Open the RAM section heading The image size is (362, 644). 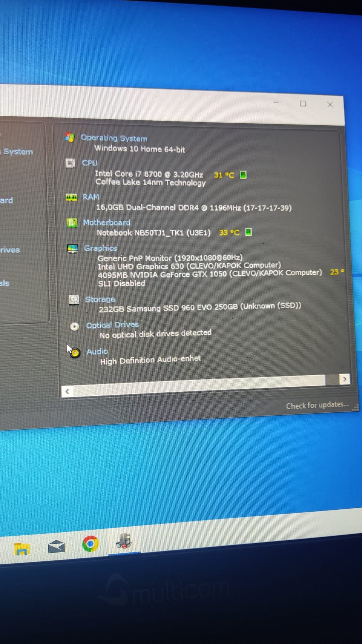[x=90, y=197]
